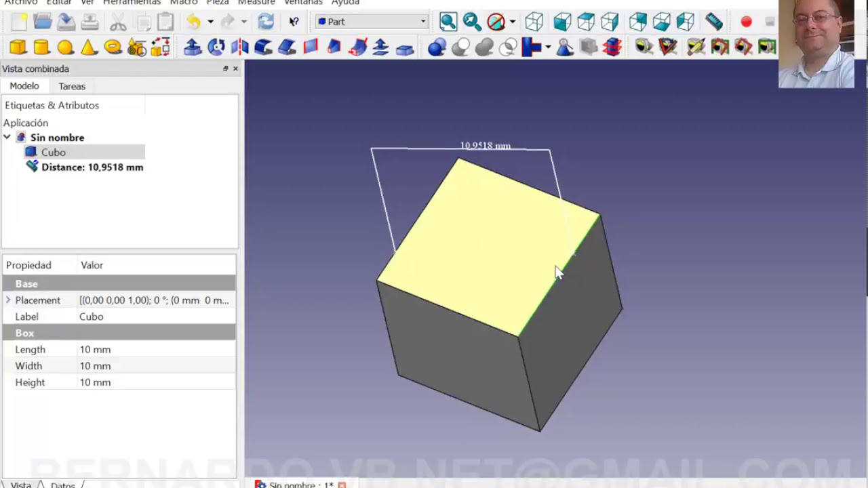
Task: Create a cylinder primitive
Action: (42, 47)
